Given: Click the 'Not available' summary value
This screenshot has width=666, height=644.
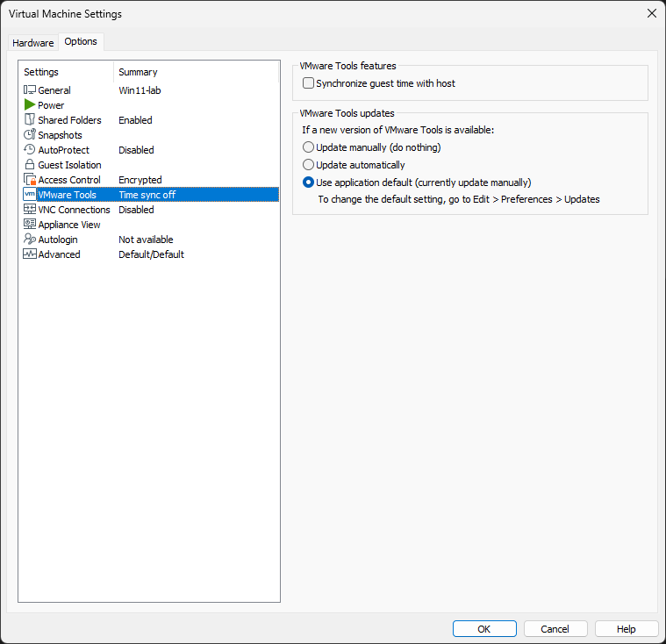Looking at the screenshot, I should [146, 240].
